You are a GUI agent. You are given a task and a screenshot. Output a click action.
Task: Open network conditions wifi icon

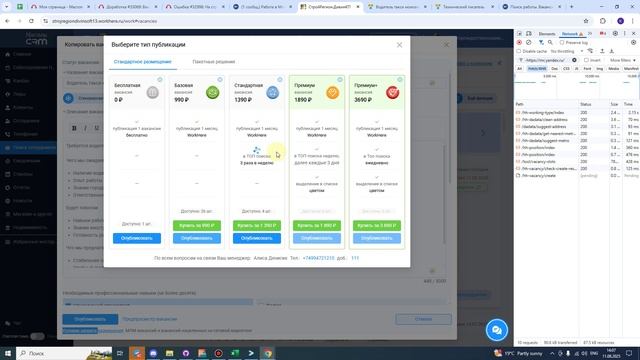[x=590, y=51]
